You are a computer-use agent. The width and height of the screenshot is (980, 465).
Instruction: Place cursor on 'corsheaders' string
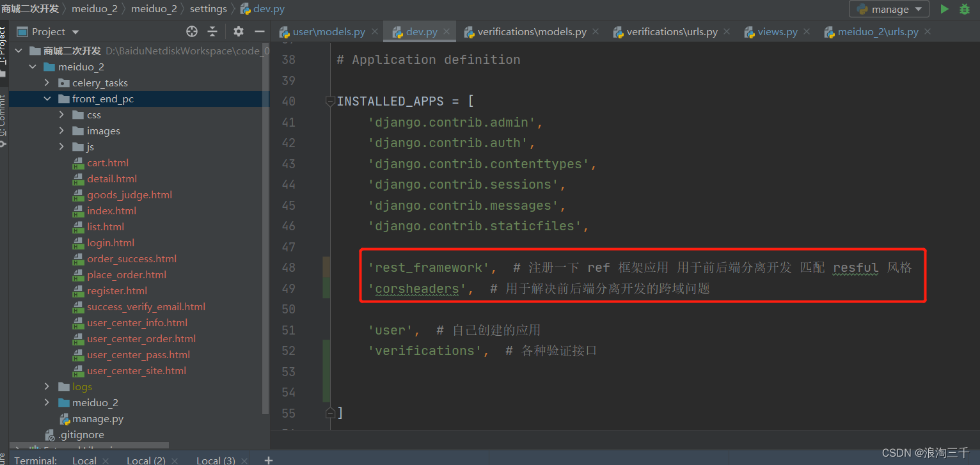pos(417,288)
